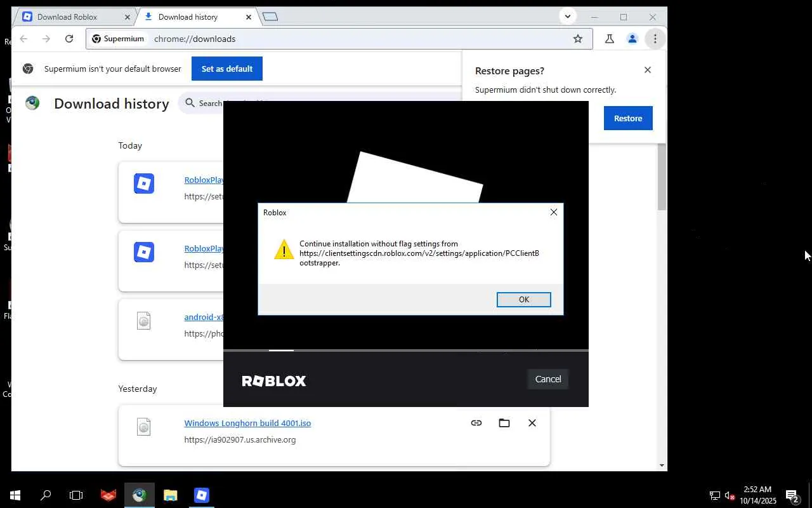Close the Download Roblox tab
Screen dimensions: 812x508
point(127,17)
